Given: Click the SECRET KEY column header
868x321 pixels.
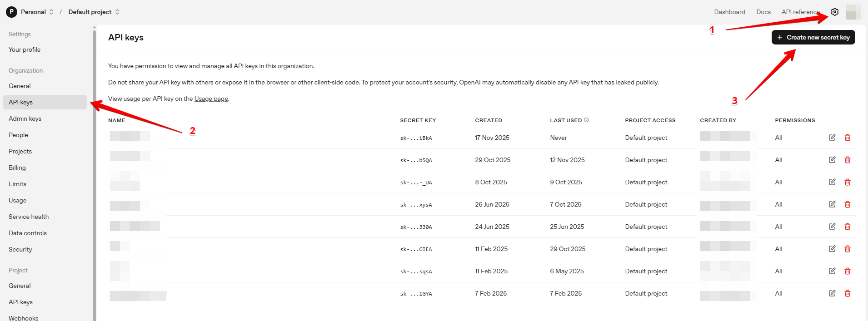Looking at the screenshot, I should pos(418,120).
